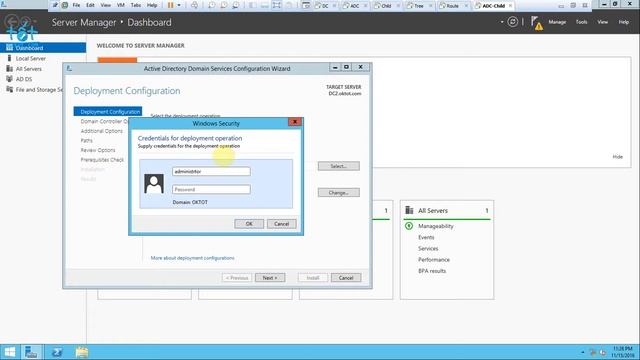Open Events under All Servers tile
Screen dimensions: 640x360
[426, 237]
